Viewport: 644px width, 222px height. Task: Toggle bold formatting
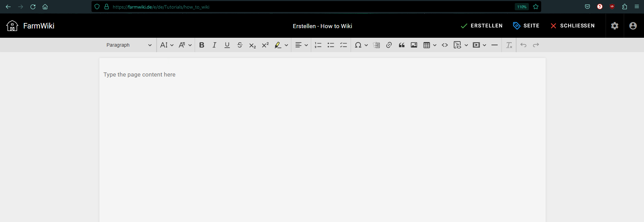202,45
